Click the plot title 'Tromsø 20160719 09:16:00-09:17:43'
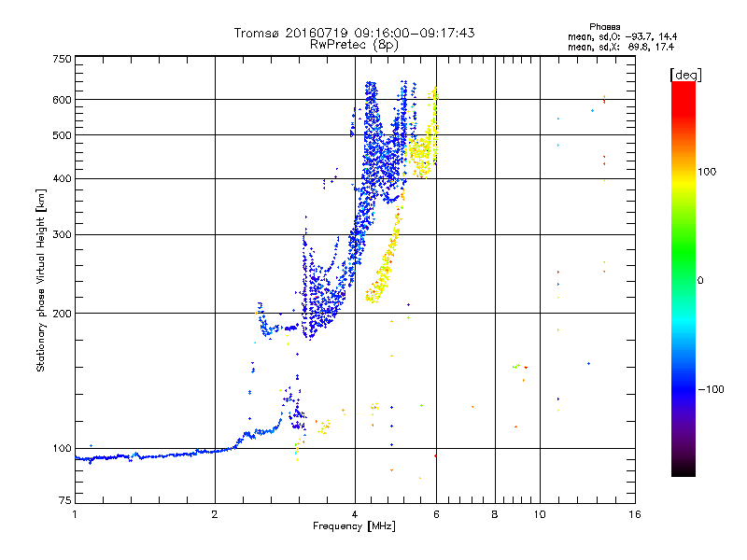Viewport: 747px width, 560px height. point(354,33)
